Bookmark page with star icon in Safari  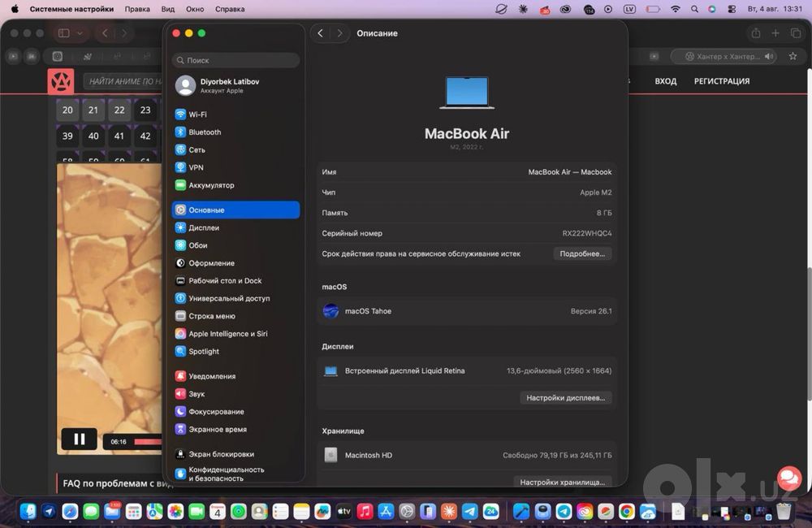tap(793, 56)
